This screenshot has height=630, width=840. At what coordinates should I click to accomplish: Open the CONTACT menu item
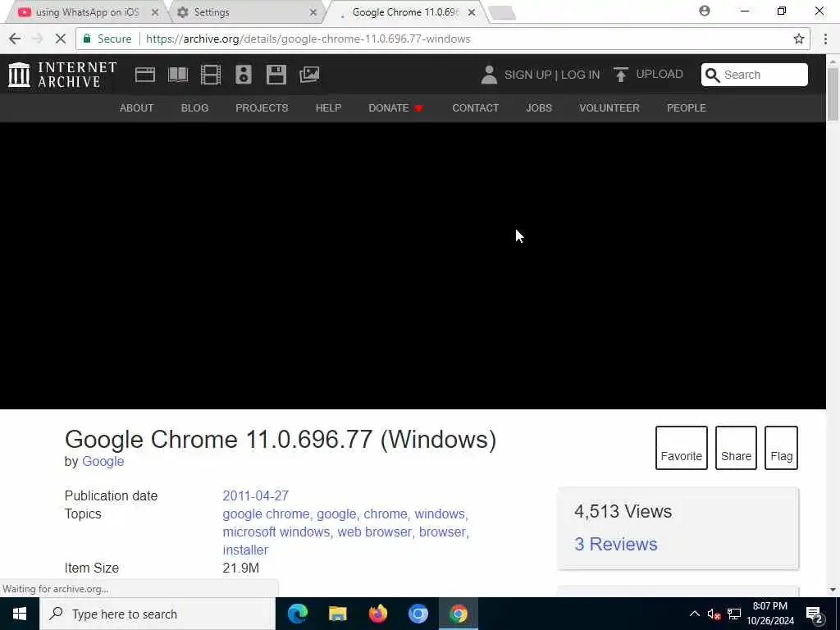tap(475, 108)
